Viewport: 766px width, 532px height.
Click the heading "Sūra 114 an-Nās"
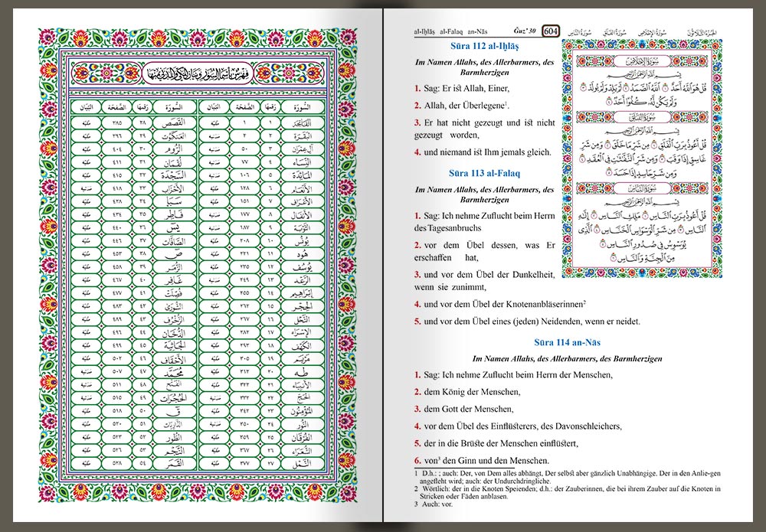[x=567, y=343]
